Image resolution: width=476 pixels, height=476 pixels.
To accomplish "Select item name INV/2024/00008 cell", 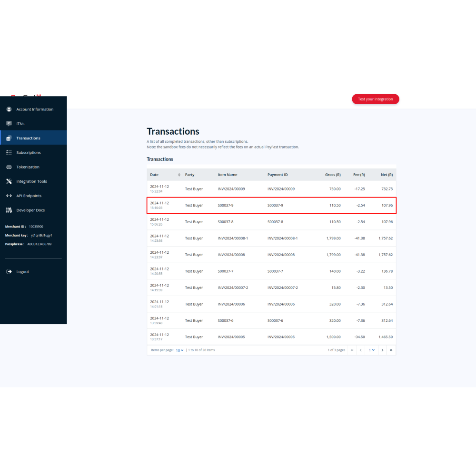I will pos(231,255).
